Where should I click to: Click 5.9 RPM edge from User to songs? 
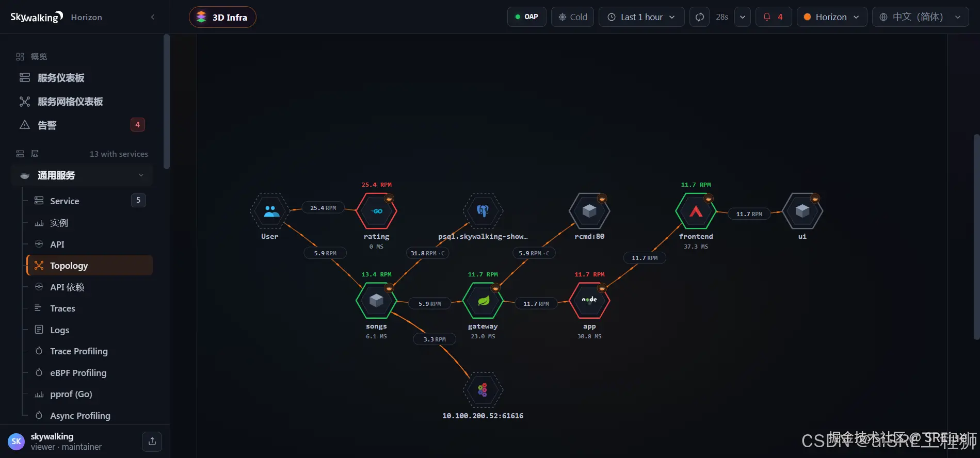point(325,253)
